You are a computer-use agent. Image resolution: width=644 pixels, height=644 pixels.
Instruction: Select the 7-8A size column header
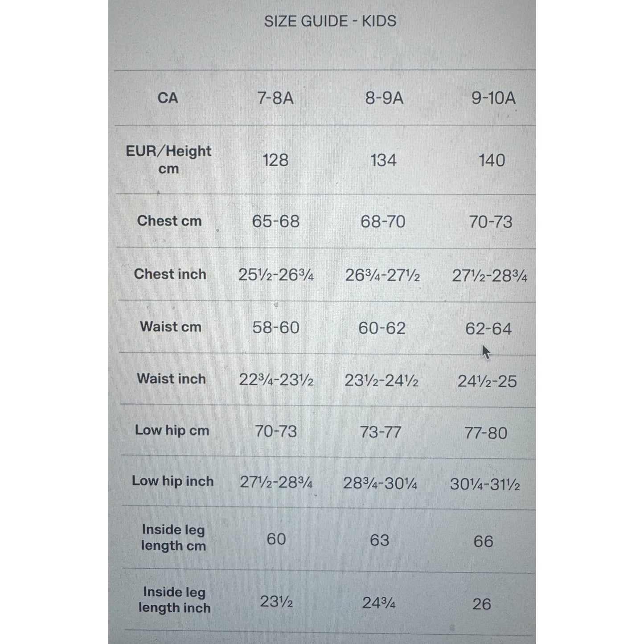point(275,98)
